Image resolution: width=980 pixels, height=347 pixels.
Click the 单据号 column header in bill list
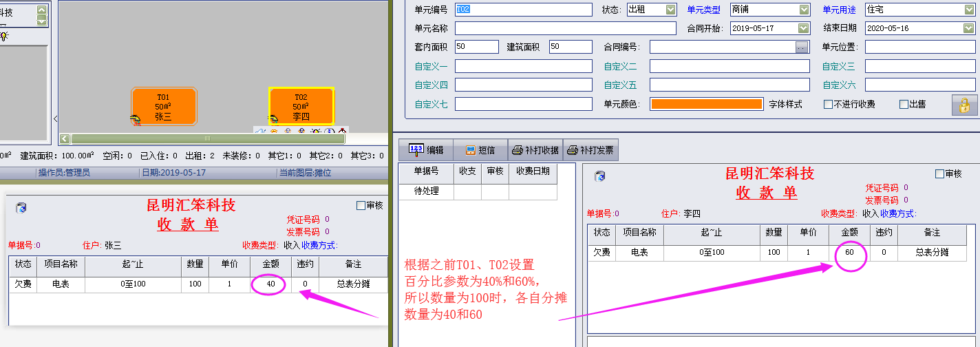click(x=426, y=173)
